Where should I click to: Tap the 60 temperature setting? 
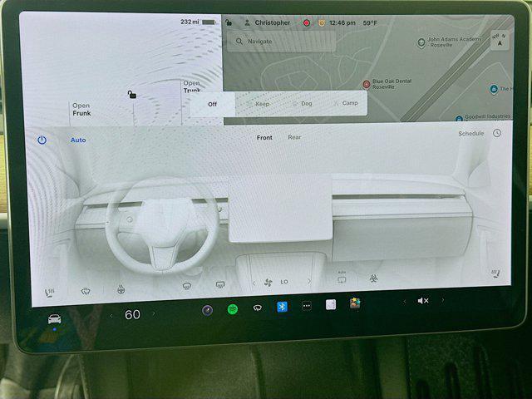[132, 315]
